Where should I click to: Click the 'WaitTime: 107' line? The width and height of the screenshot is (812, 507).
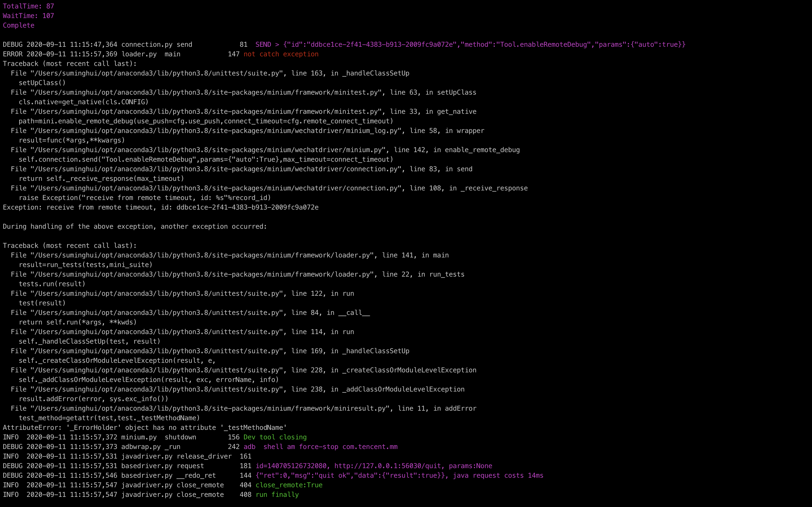coord(28,16)
